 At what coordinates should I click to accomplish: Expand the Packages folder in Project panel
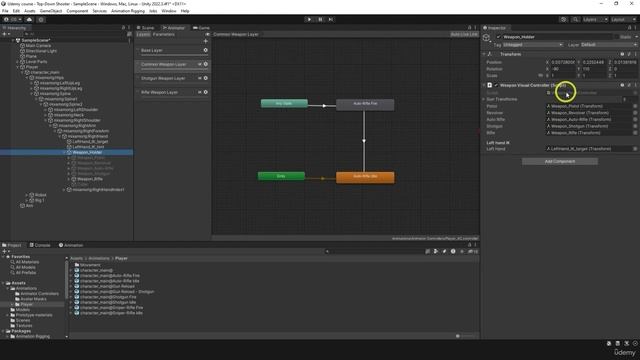click(3, 331)
